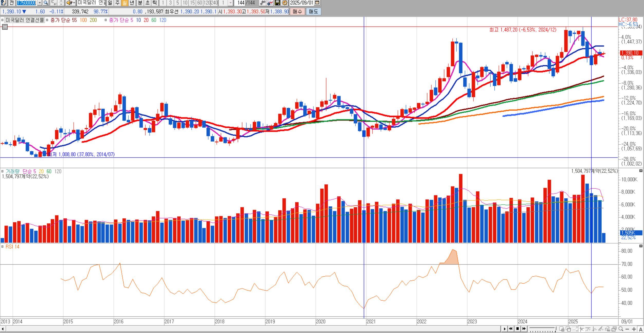
Task: Click the zoom magnifier in the bottom toolbar
Action: 621,329
